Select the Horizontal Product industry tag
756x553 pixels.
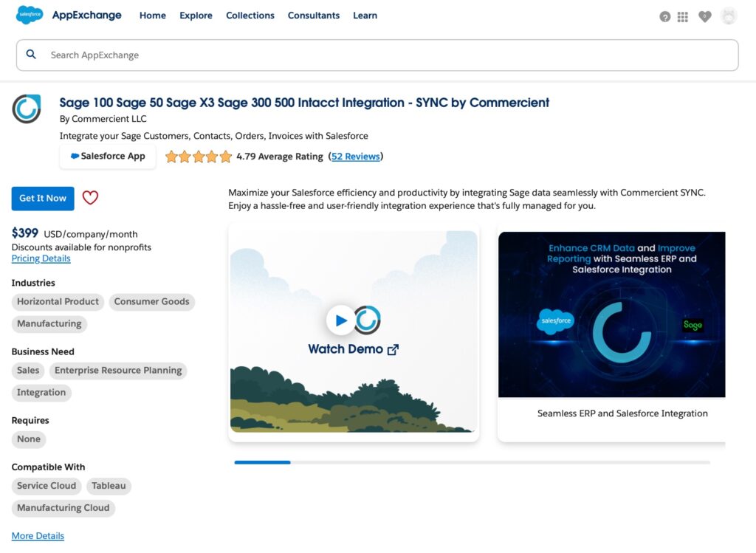click(x=58, y=302)
